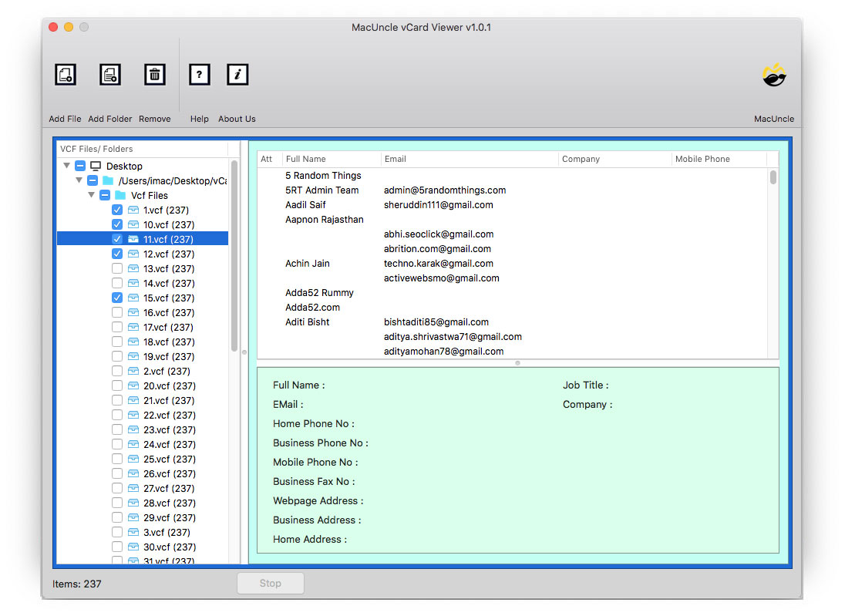Click the Add Folder toolbar icon

pyautogui.click(x=110, y=75)
